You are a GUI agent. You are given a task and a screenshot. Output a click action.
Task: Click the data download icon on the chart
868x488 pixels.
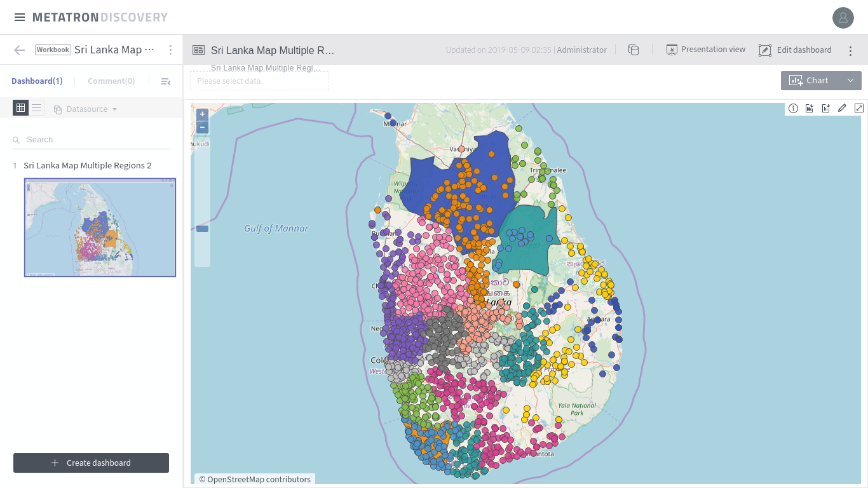pyautogui.click(x=810, y=108)
